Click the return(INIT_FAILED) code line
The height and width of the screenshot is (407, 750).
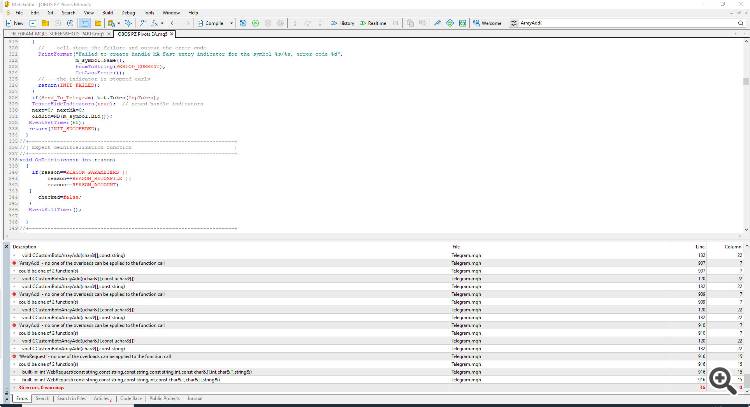(69, 85)
